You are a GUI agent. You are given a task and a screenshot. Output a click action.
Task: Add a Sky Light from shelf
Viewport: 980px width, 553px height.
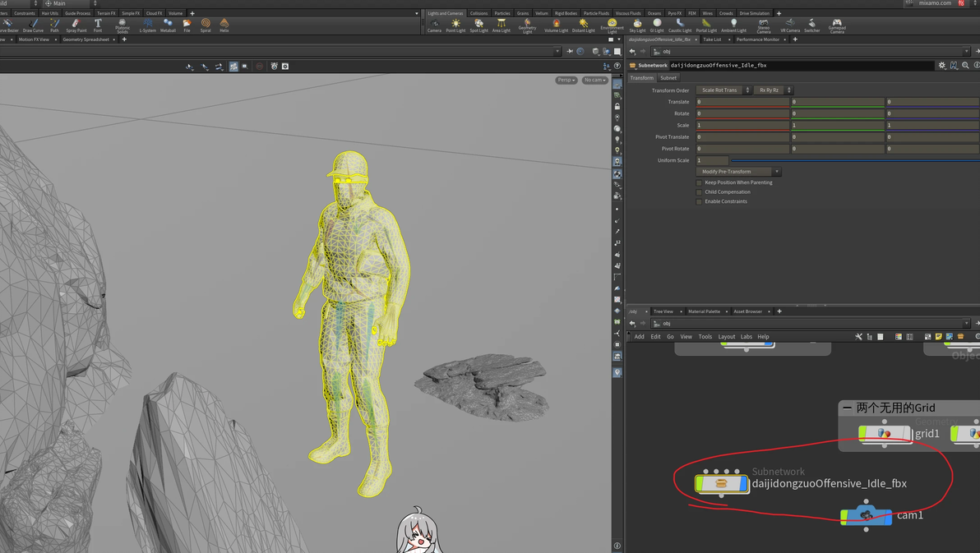[x=637, y=25]
